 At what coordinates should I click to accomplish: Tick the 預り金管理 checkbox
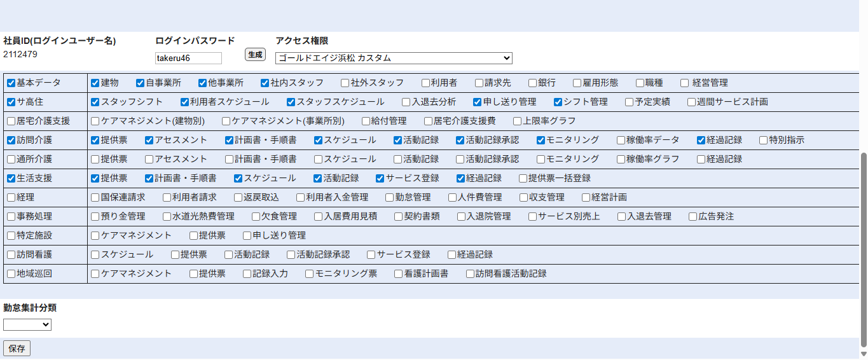pos(95,216)
